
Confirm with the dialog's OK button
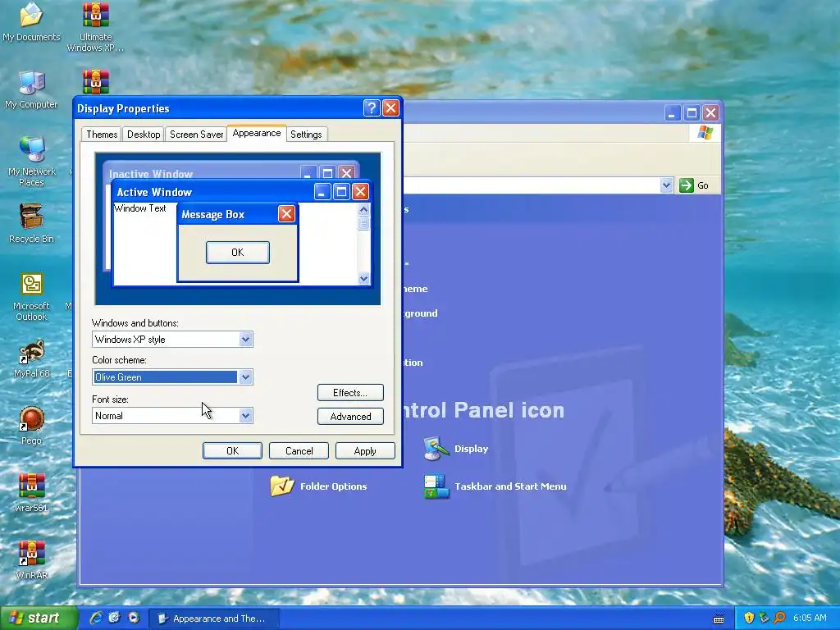[232, 451]
